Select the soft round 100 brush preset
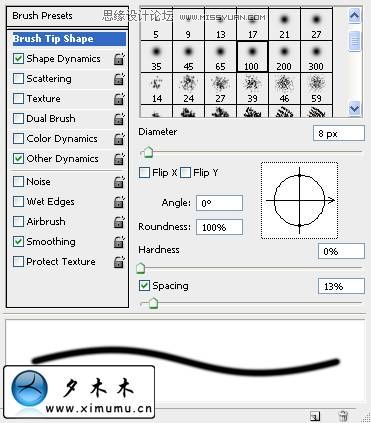This screenshot has width=371, height=423. click(252, 56)
